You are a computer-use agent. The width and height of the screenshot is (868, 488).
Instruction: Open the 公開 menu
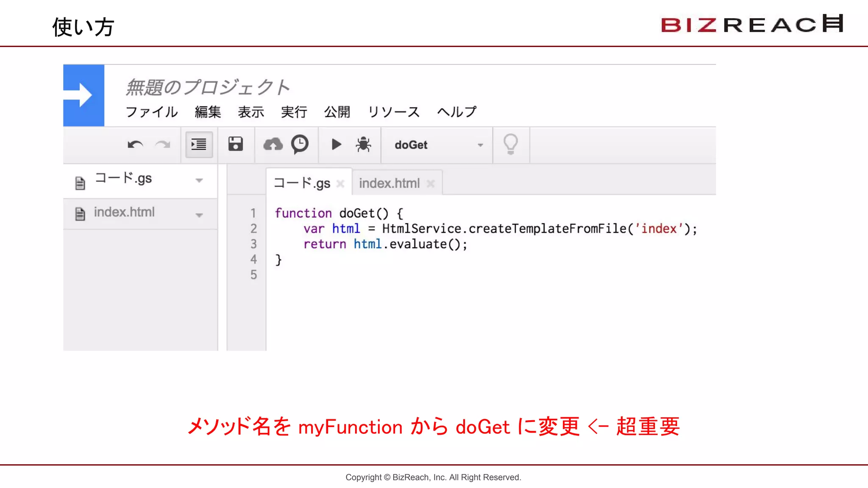(337, 112)
